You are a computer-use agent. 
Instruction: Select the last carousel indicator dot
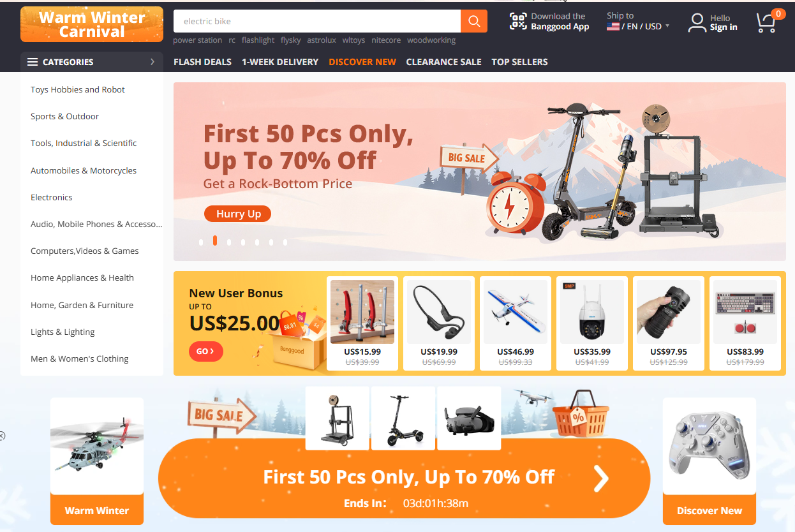coord(285,242)
